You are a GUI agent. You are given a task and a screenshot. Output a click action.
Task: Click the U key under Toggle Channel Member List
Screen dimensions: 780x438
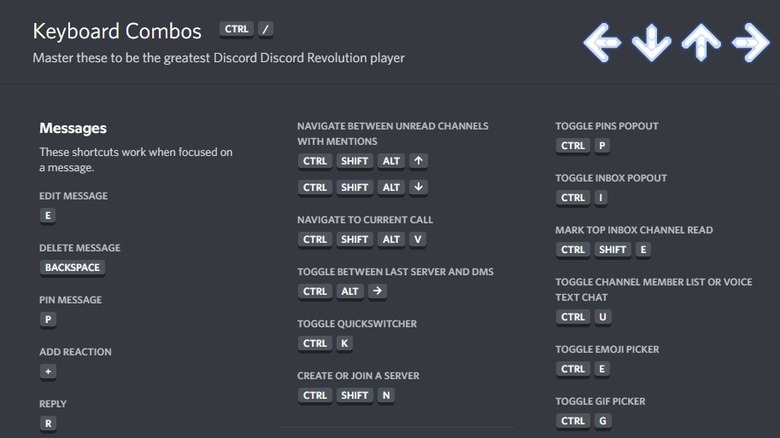[x=602, y=317]
